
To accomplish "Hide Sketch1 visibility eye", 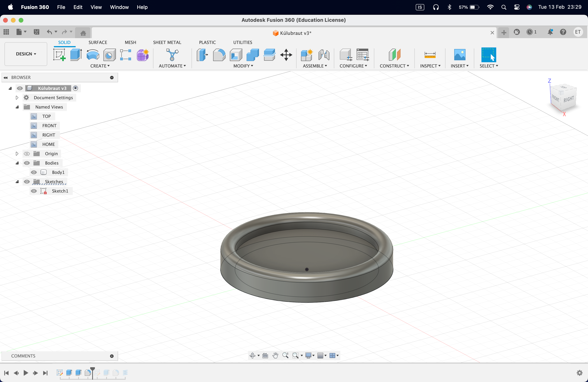I will [x=34, y=191].
